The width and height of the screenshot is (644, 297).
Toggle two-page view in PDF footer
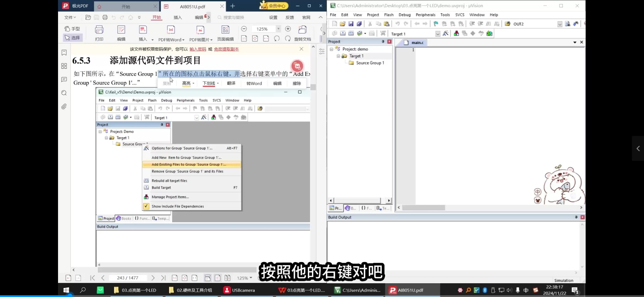(x=227, y=278)
